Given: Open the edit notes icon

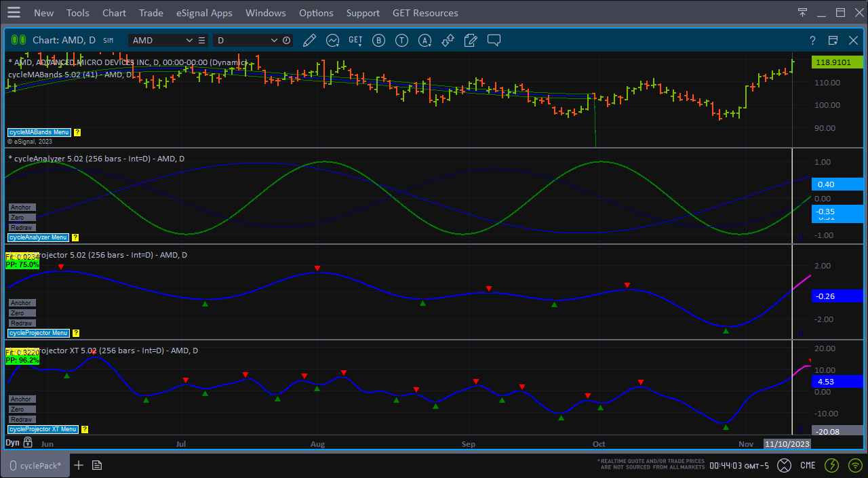Looking at the screenshot, I should click(x=471, y=41).
